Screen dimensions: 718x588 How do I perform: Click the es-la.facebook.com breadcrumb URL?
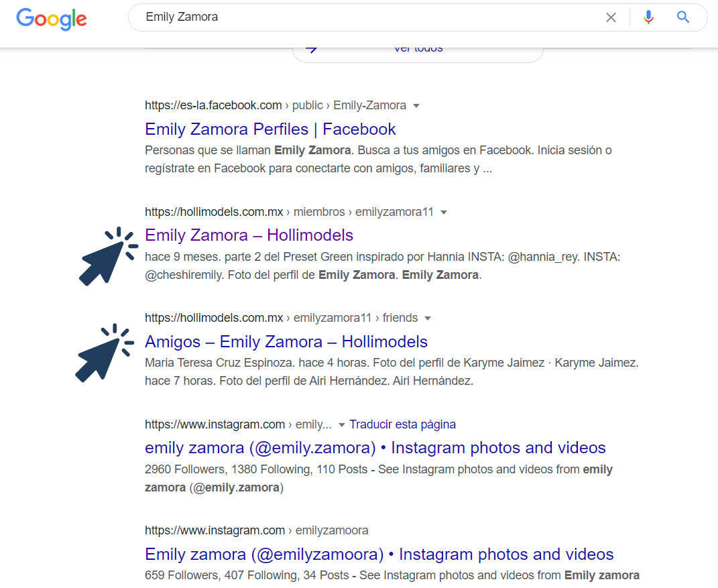click(x=276, y=105)
